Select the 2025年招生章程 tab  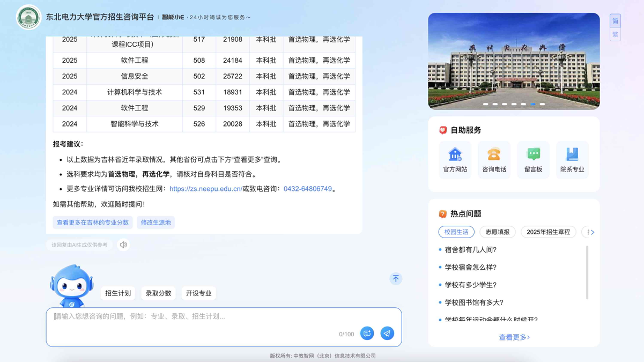pos(548,232)
